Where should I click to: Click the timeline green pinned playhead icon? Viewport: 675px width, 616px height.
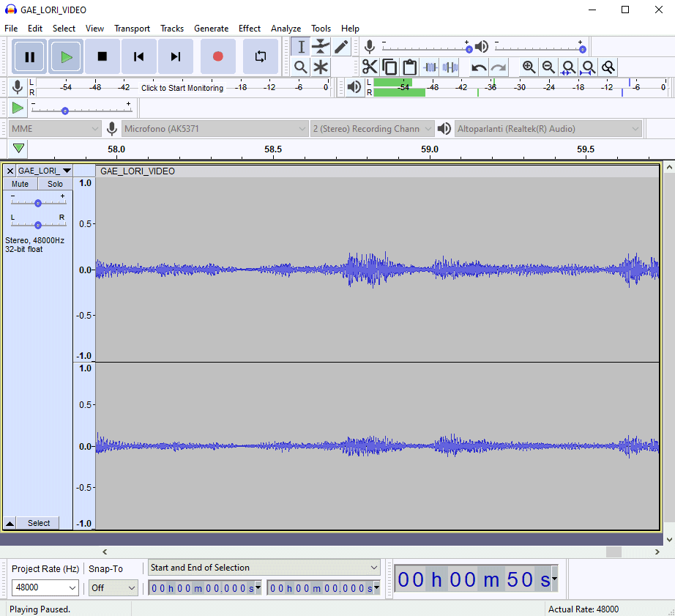click(x=18, y=149)
